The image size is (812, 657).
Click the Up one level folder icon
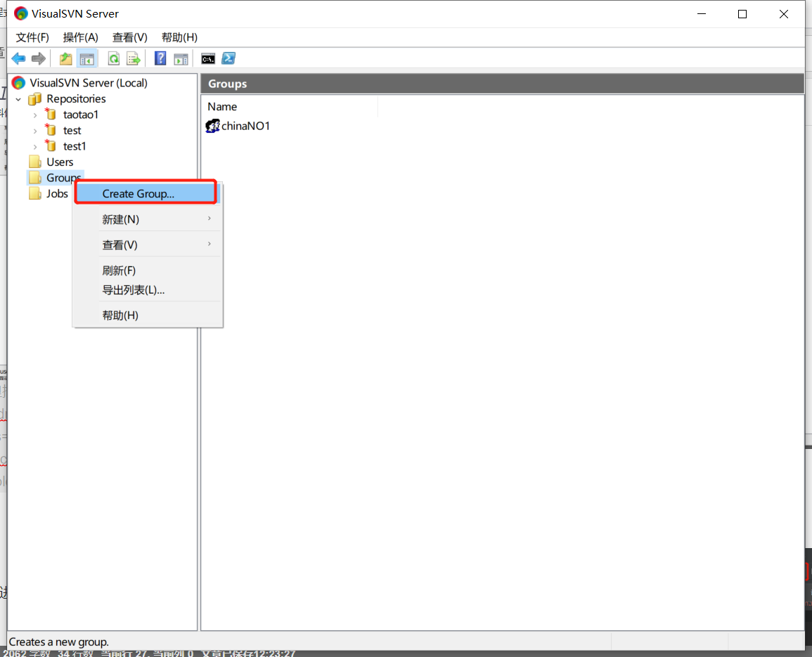pyautogui.click(x=66, y=59)
